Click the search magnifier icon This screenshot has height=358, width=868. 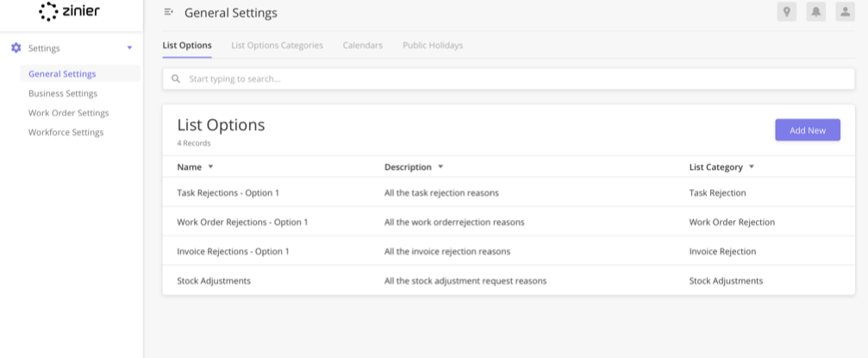pos(176,79)
